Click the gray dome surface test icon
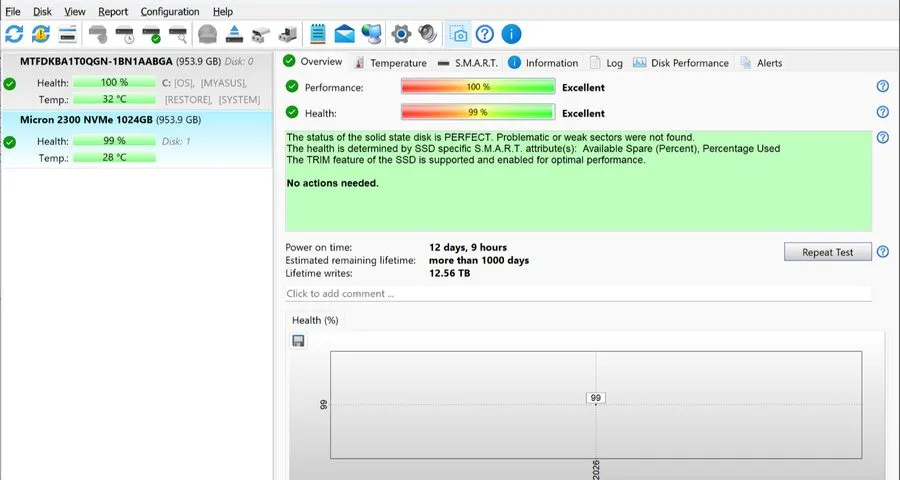Image resolution: width=900 pixels, height=480 pixels. [x=207, y=34]
